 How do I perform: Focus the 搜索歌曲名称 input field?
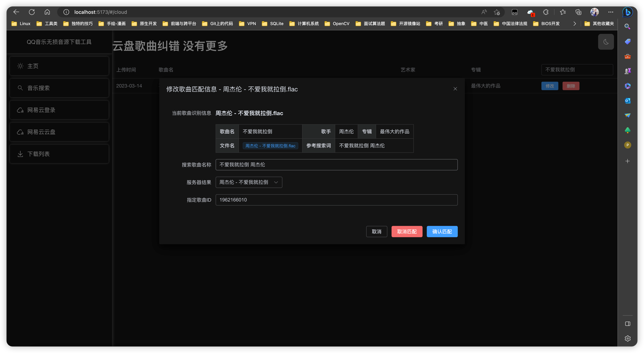point(336,165)
